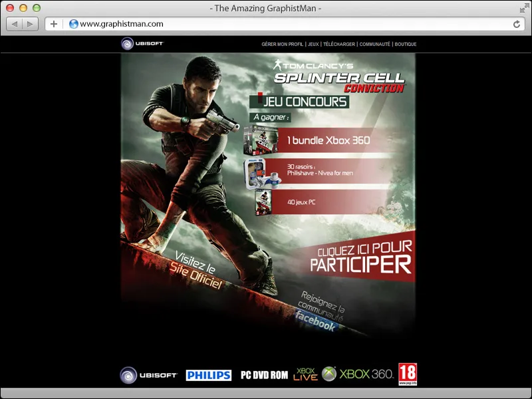Click the Philishave razor product image
This screenshot has height=399, width=532.
coord(262,173)
